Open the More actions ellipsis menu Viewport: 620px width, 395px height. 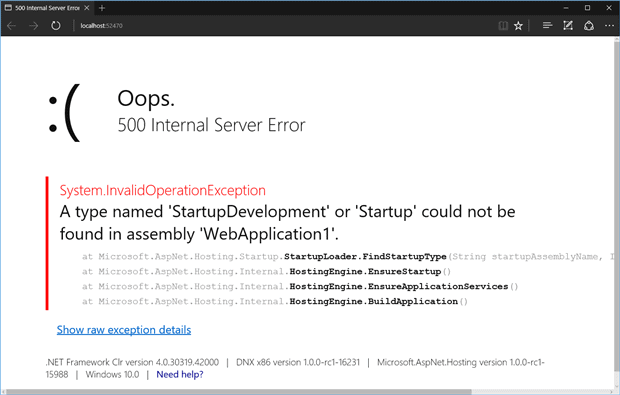pyautogui.click(x=609, y=26)
